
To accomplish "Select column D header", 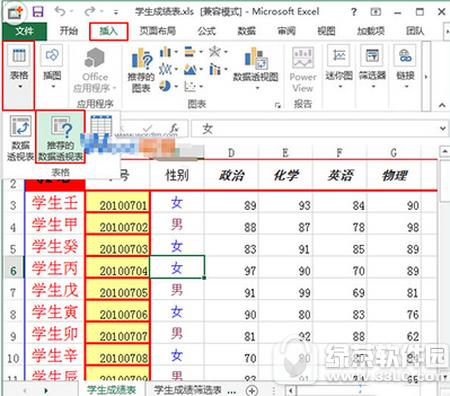I will click(231, 153).
